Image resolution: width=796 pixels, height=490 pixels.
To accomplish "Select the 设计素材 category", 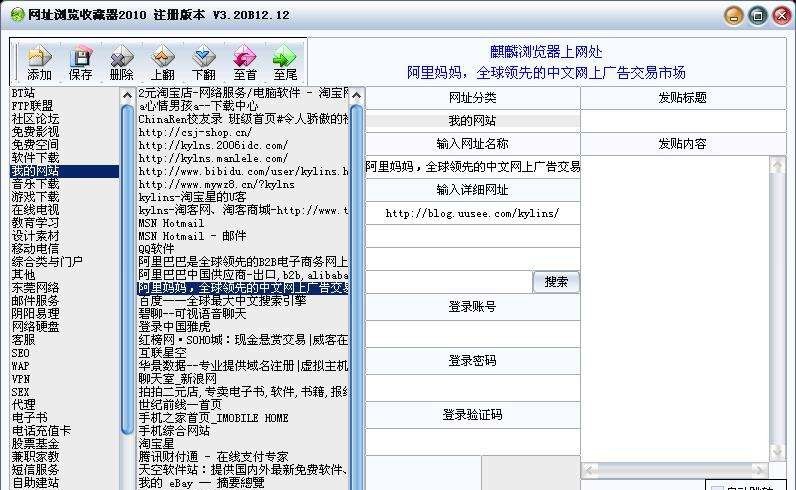I will pyautogui.click(x=35, y=236).
